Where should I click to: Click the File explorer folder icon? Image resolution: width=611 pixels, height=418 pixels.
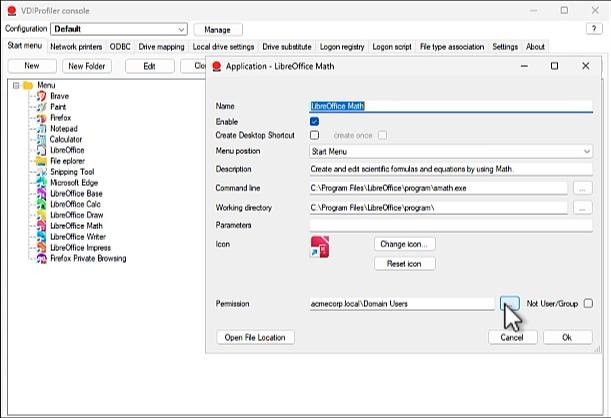pyautogui.click(x=41, y=161)
